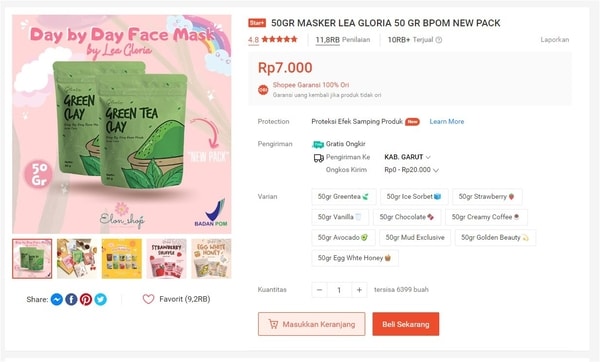
Task: Click the Beli Sekarang button
Action: click(x=406, y=324)
